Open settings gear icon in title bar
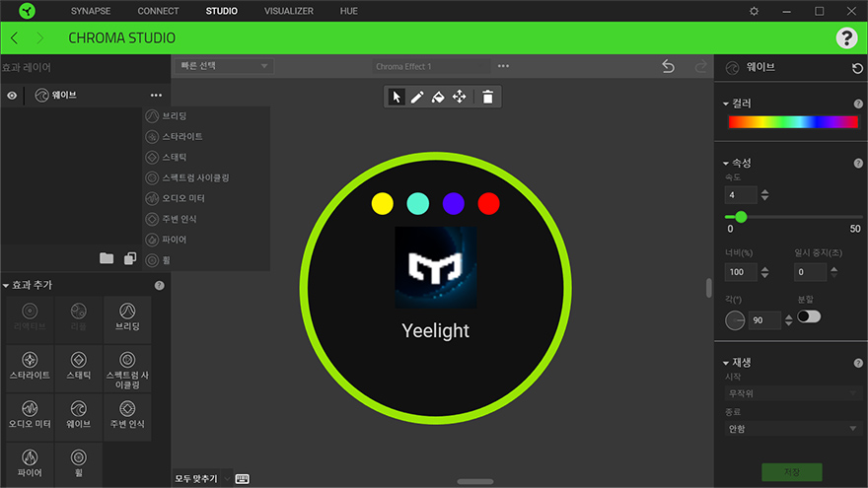This screenshot has height=488, width=868. click(x=754, y=11)
